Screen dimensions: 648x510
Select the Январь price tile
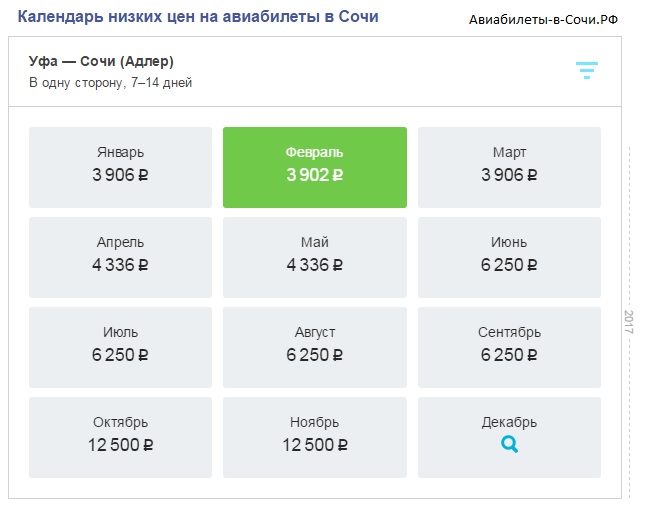click(x=120, y=167)
